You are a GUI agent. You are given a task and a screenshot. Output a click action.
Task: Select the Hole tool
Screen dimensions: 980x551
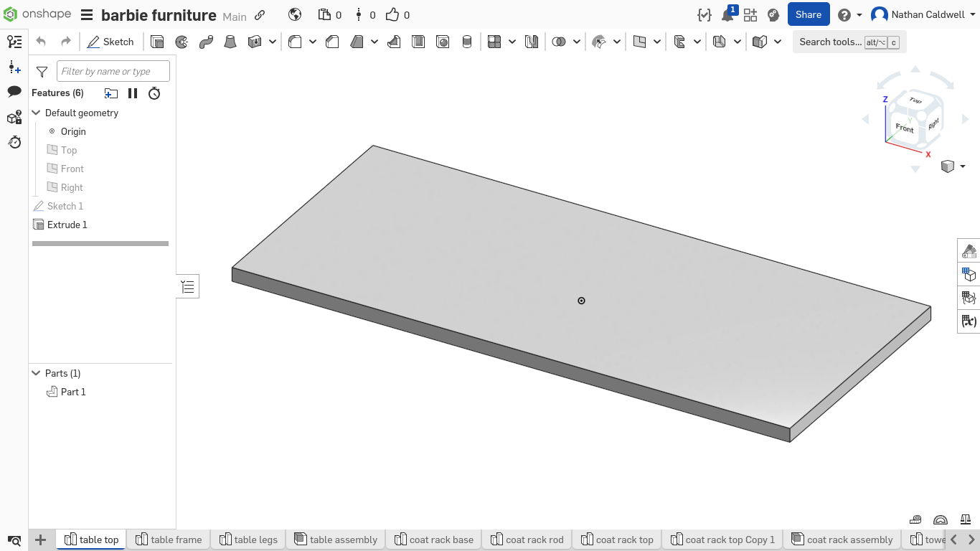[443, 42]
